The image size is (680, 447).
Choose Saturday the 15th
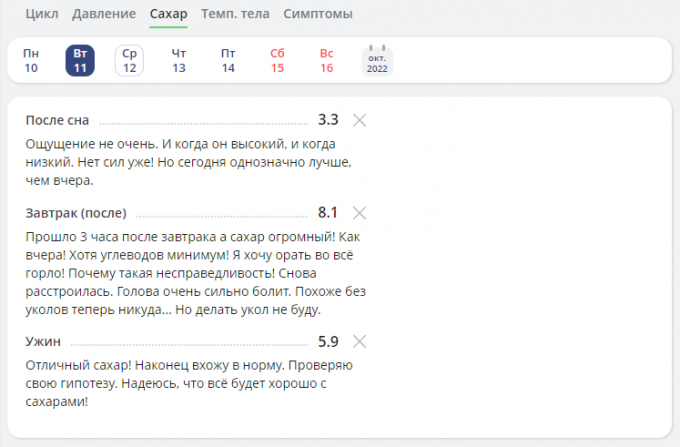277,60
